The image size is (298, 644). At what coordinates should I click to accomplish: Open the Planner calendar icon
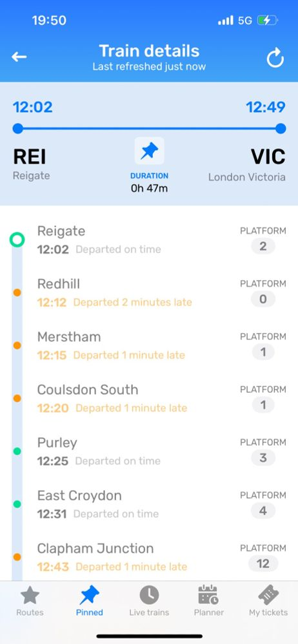click(x=209, y=595)
